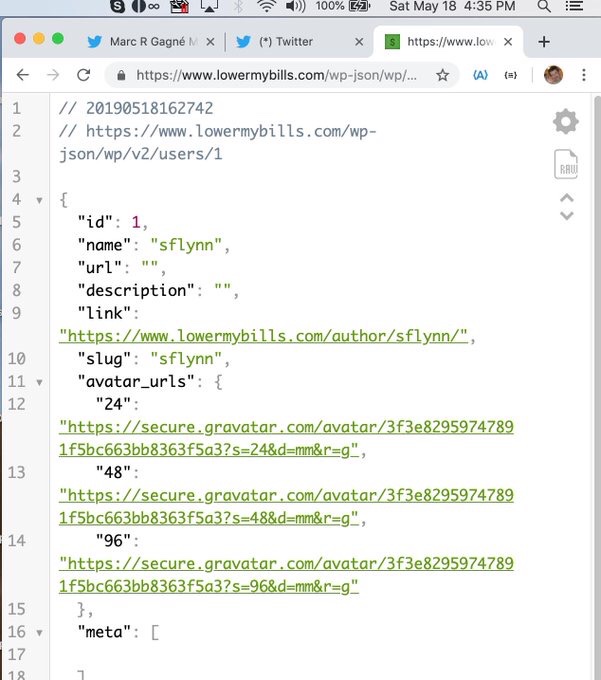Viewport: 601px width, 680px height.
Task: Close the lowermybills tab
Action: click(508, 42)
